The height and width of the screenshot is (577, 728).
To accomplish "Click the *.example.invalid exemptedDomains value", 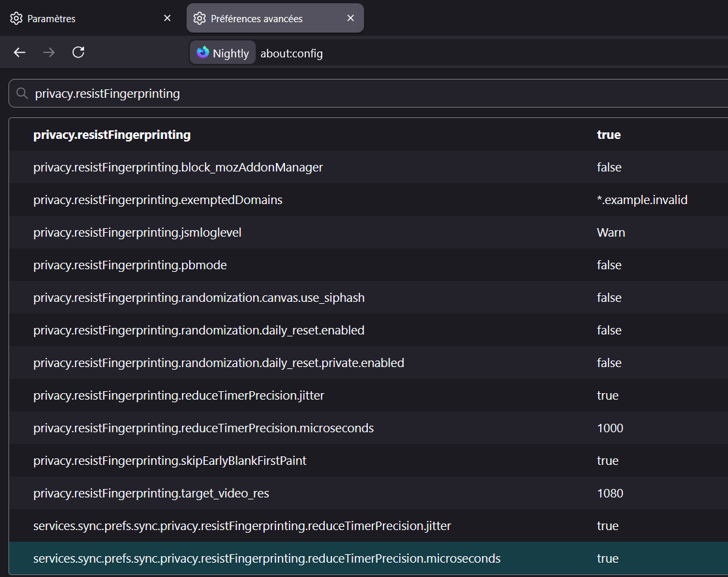I will click(x=642, y=200).
